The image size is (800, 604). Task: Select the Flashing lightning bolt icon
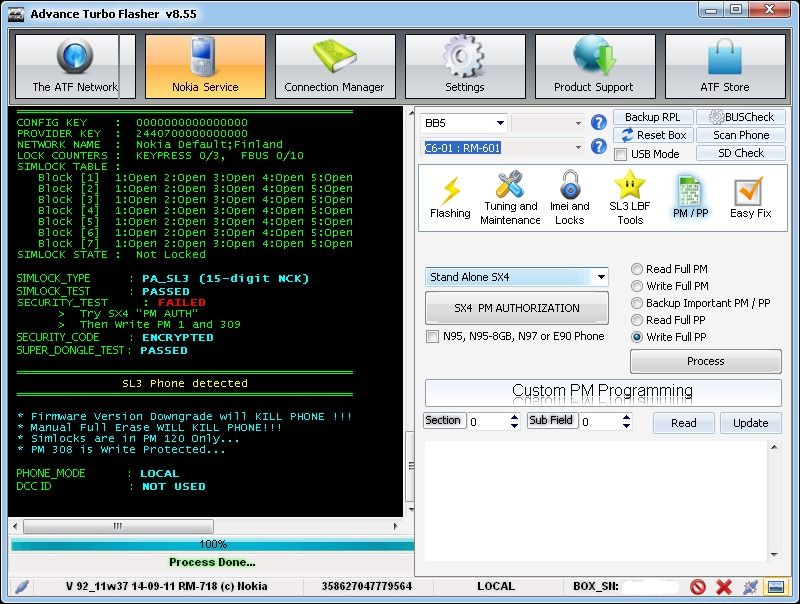click(x=451, y=191)
